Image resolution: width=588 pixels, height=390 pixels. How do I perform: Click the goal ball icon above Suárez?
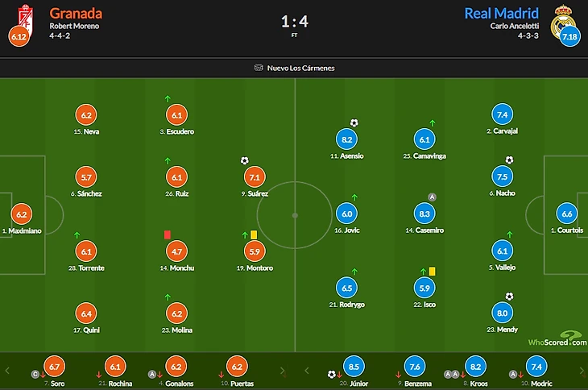tap(245, 161)
